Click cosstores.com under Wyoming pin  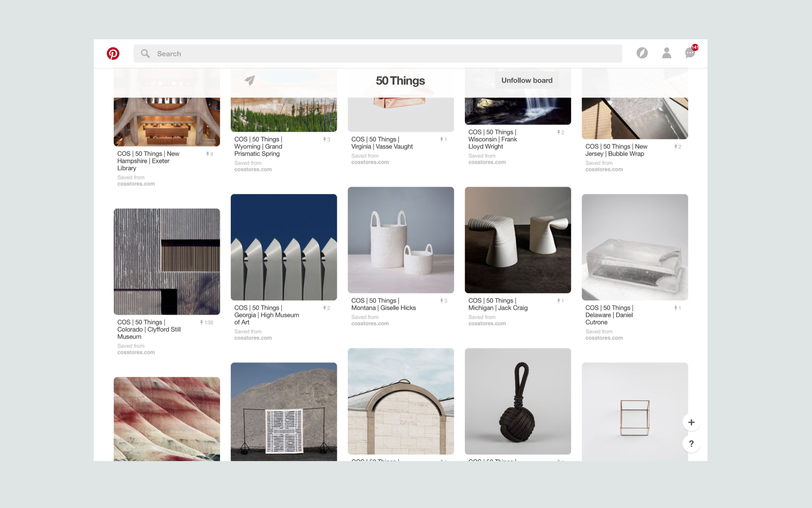(x=253, y=169)
